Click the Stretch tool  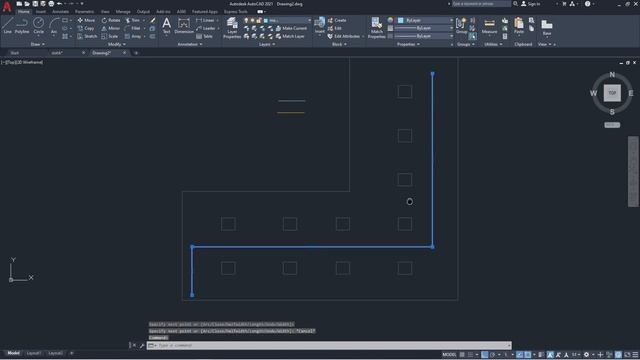point(87,36)
